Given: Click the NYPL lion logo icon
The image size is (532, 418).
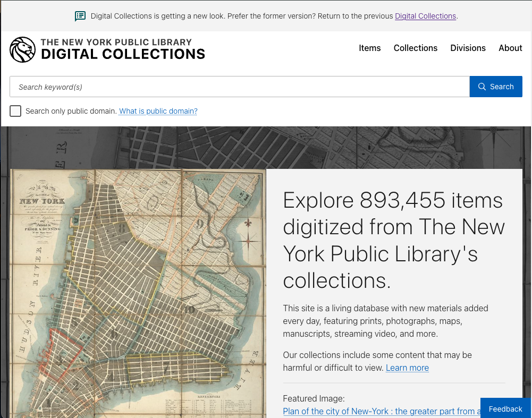Looking at the screenshot, I should click(x=22, y=49).
